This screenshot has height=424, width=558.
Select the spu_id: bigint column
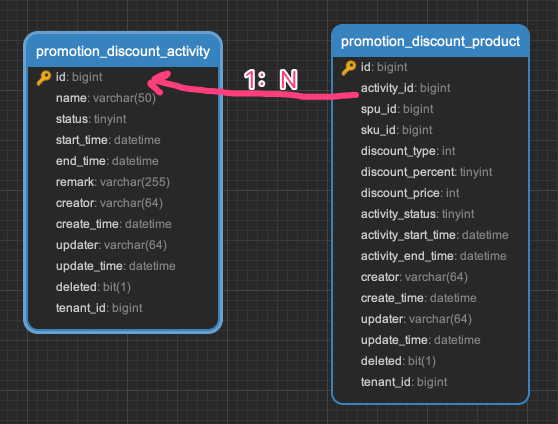[x=397, y=109]
